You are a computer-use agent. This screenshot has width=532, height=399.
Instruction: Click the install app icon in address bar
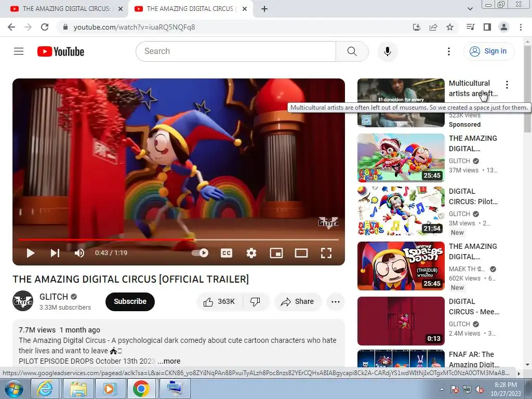tap(417, 27)
